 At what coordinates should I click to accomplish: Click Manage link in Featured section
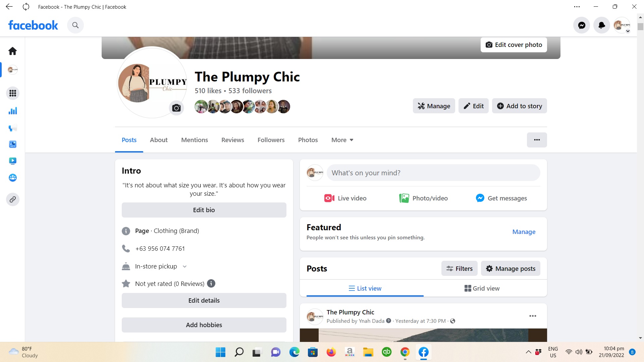coord(524,232)
